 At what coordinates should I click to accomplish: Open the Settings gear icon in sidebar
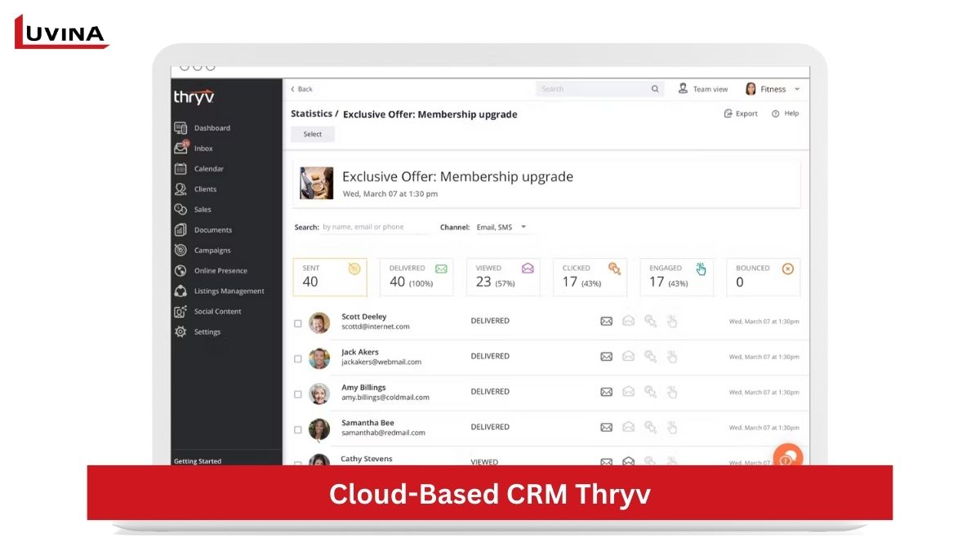pos(180,332)
